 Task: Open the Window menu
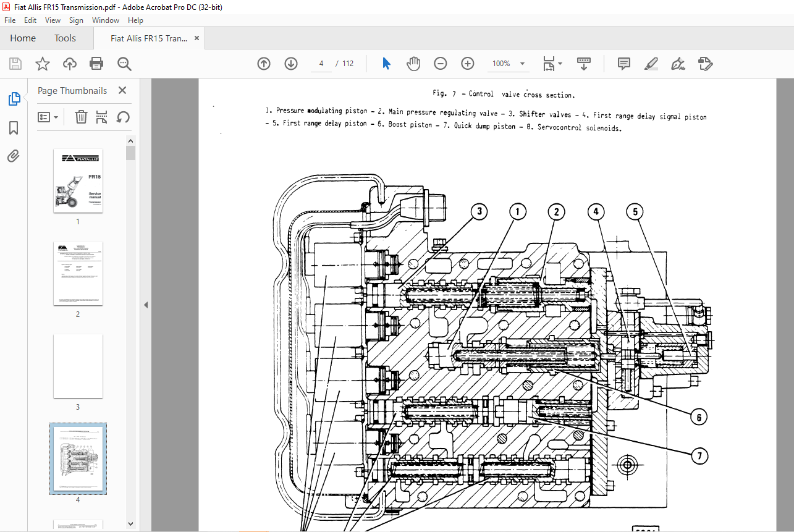point(106,20)
